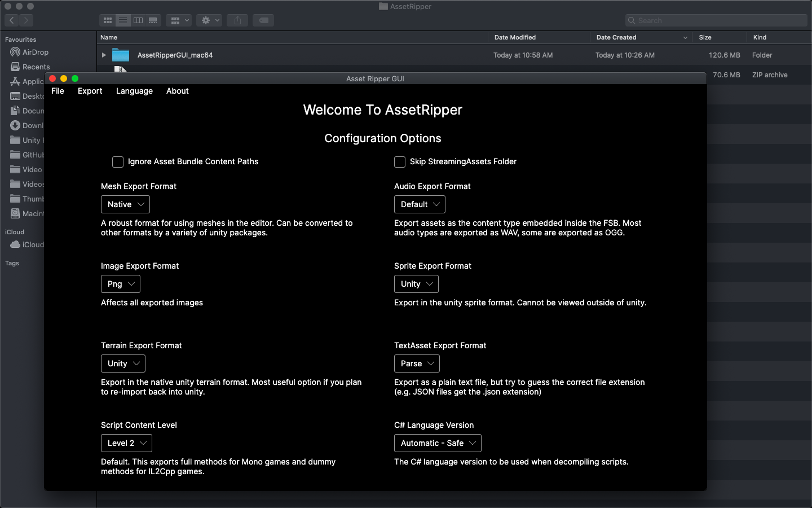Viewport: 812px width, 508px height.
Task: Open the Image Export Format Png dropdown
Action: click(121, 284)
